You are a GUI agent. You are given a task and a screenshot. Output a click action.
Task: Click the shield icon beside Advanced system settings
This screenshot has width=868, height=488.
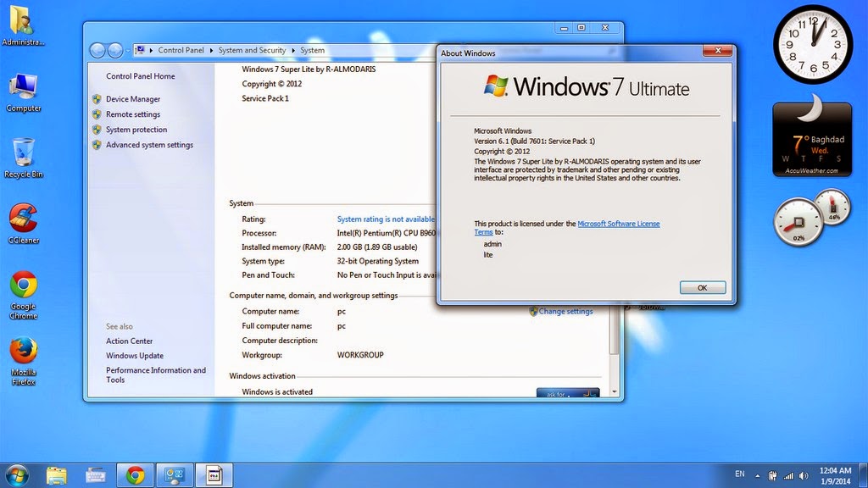(97, 145)
